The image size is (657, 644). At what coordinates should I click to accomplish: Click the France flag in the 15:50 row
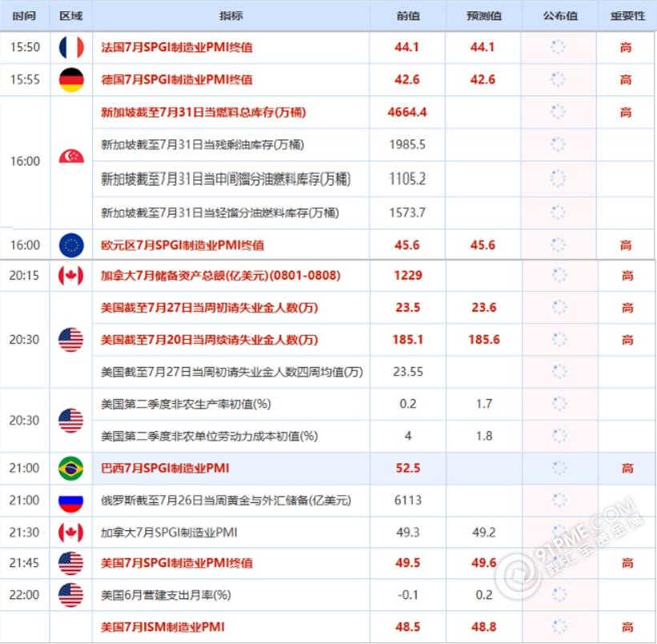point(71,47)
